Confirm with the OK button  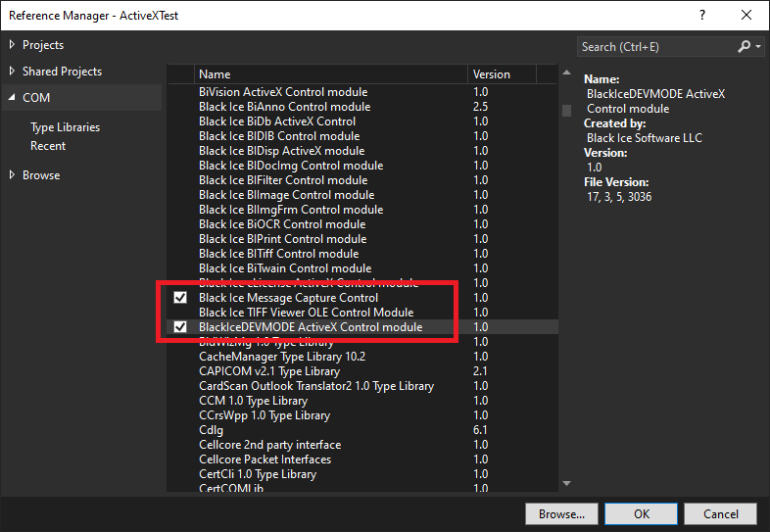641,513
